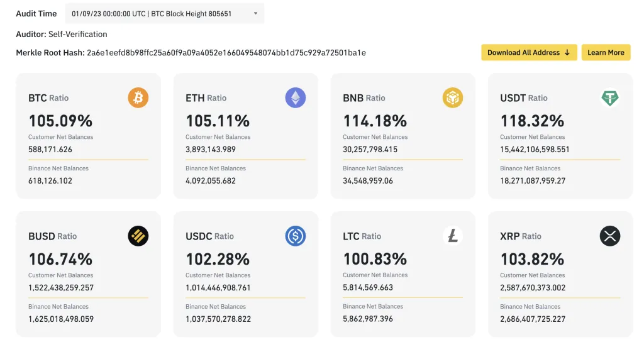Click the Audit Time label
Image resolution: width=644 pixels, height=347 pixels.
pos(36,14)
